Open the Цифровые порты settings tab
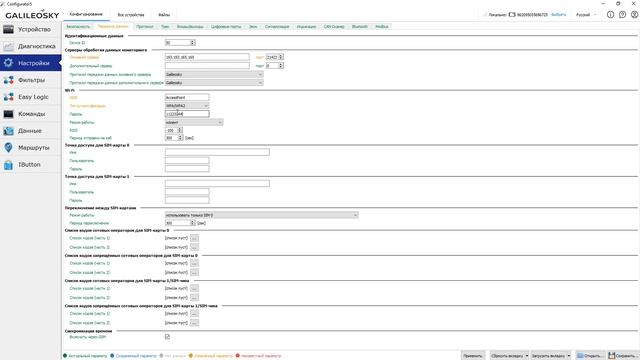This screenshot has width=640, height=360. 226,27
